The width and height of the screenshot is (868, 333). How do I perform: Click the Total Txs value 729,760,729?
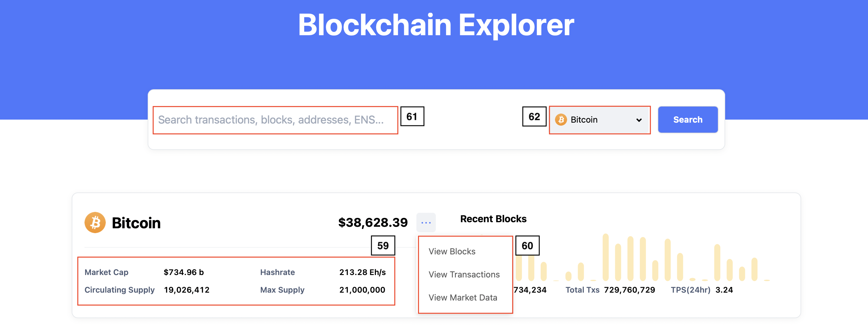[x=629, y=290]
